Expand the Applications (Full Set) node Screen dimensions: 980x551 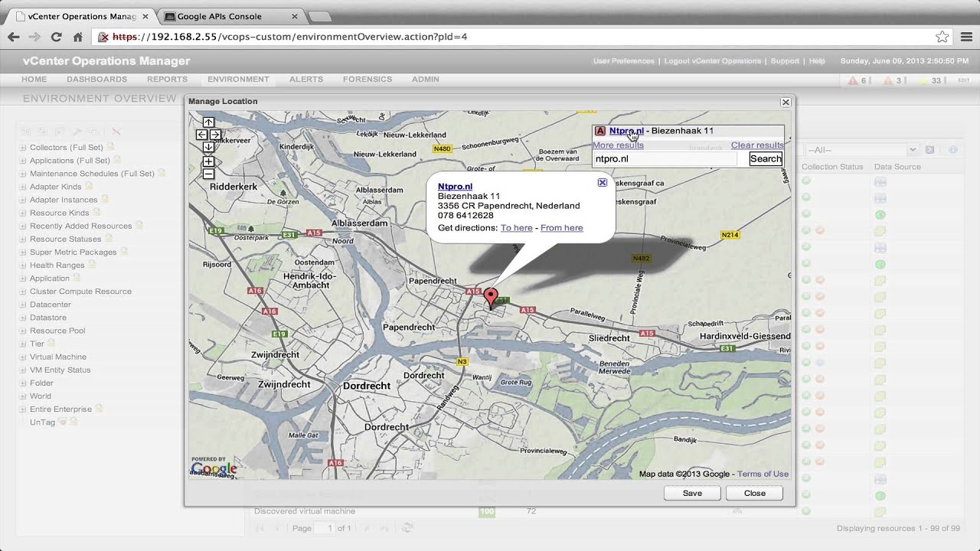pos(23,161)
